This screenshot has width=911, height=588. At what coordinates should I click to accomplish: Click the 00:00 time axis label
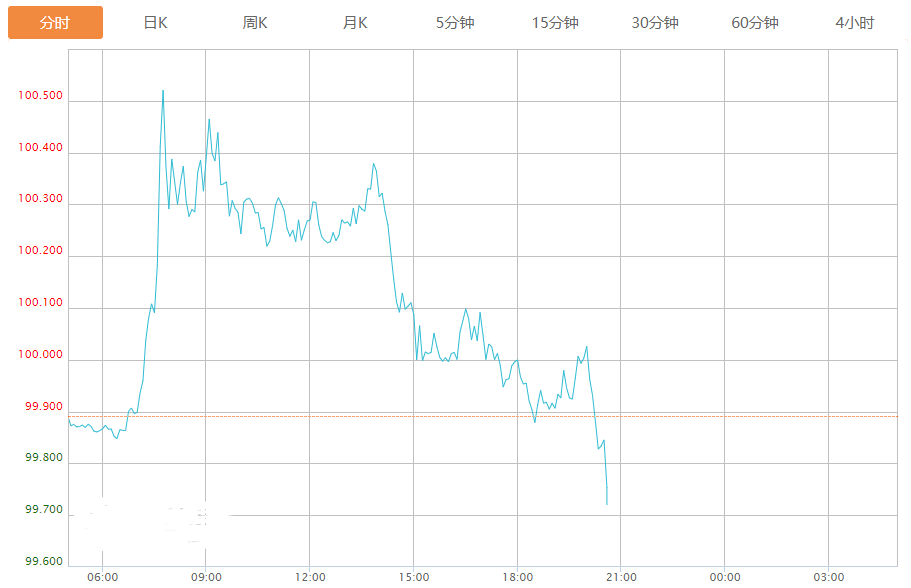point(725,577)
